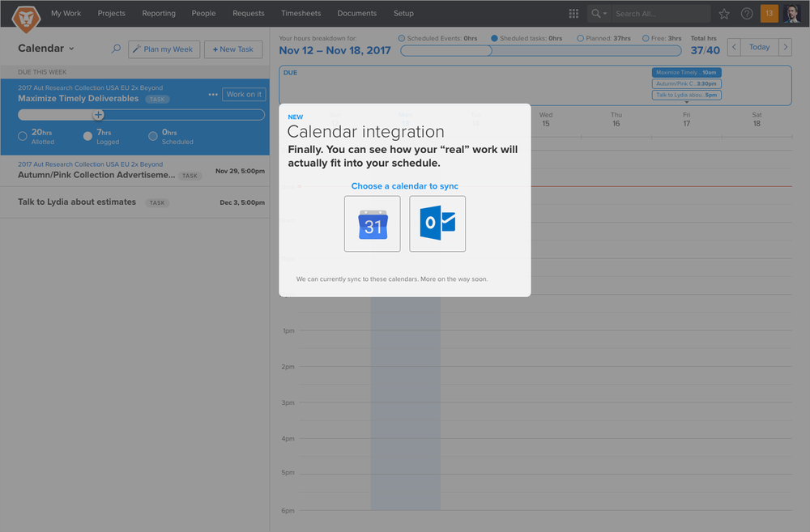Go to next week arrow
Image resolution: width=810 pixels, height=532 pixels.
[x=785, y=47]
